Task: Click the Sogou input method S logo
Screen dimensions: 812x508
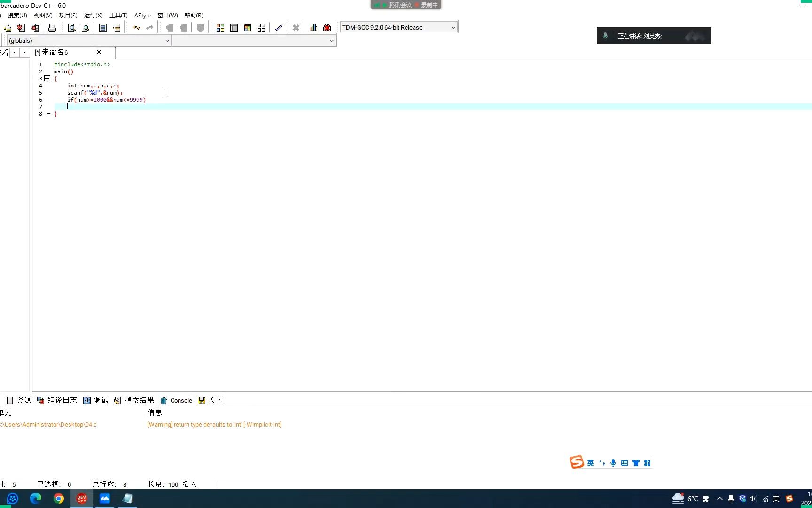Action: tap(577, 462)
